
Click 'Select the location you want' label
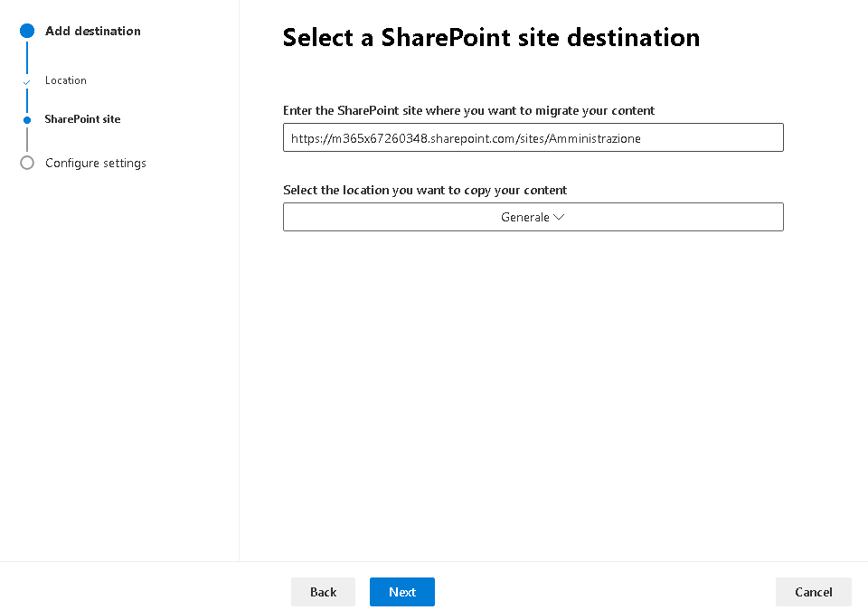tap(425, 190)
